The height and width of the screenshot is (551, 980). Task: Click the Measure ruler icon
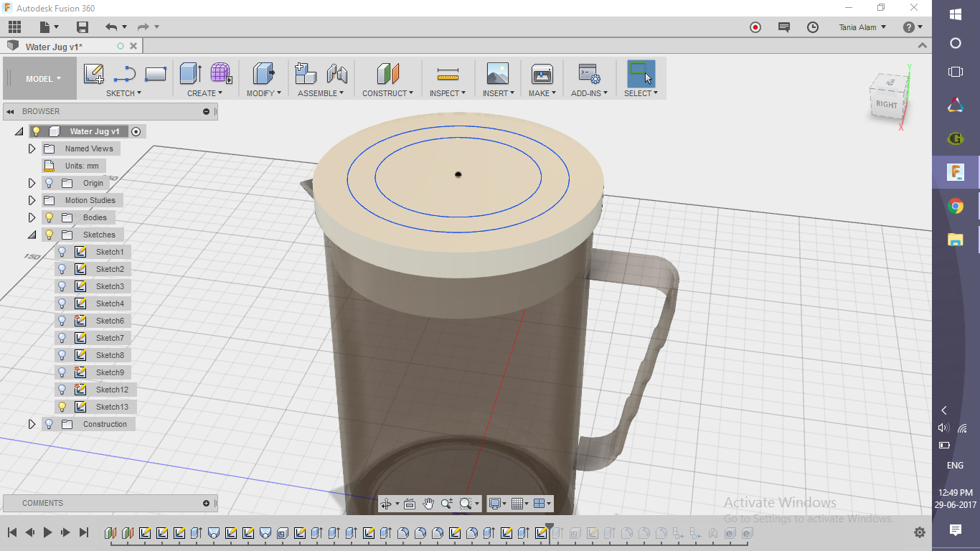(x=448, y=74)
